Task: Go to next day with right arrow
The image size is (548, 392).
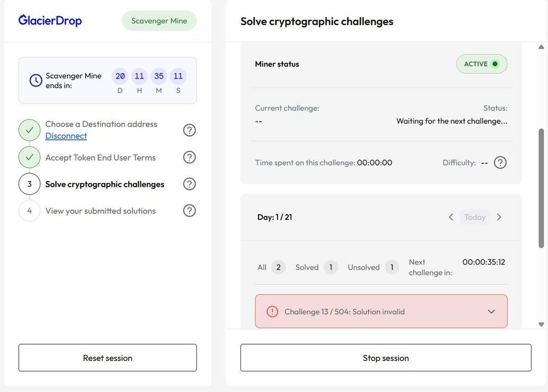Action: point(499,217)
